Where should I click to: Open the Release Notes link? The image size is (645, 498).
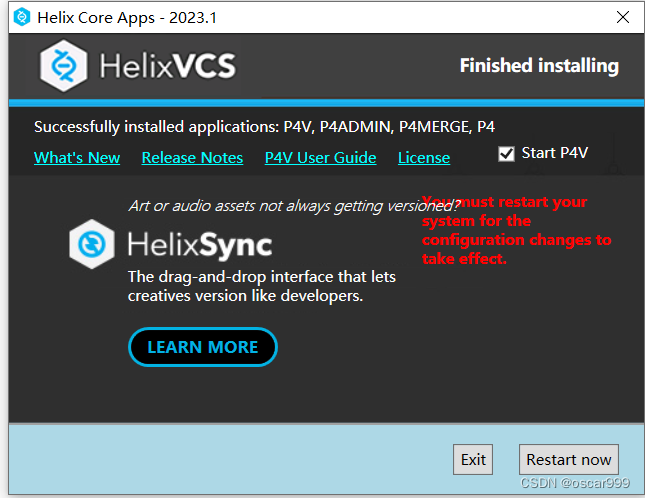click(x=192, y=158)
